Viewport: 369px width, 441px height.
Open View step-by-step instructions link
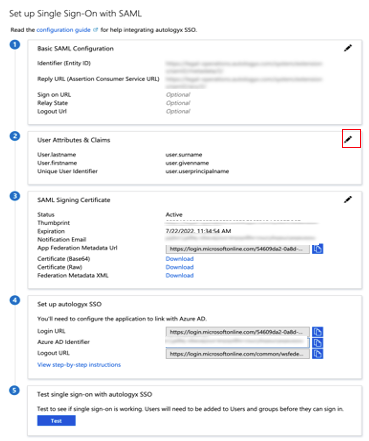(79, 365)
